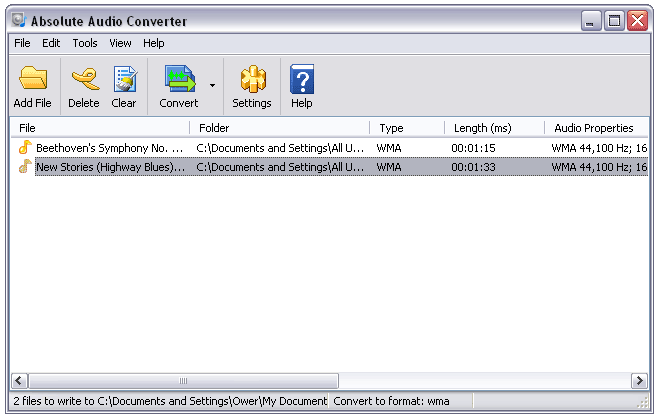Click the horizontal scrollbar thumb
This screenshot has height=419, width=658.
pos(182,381)
